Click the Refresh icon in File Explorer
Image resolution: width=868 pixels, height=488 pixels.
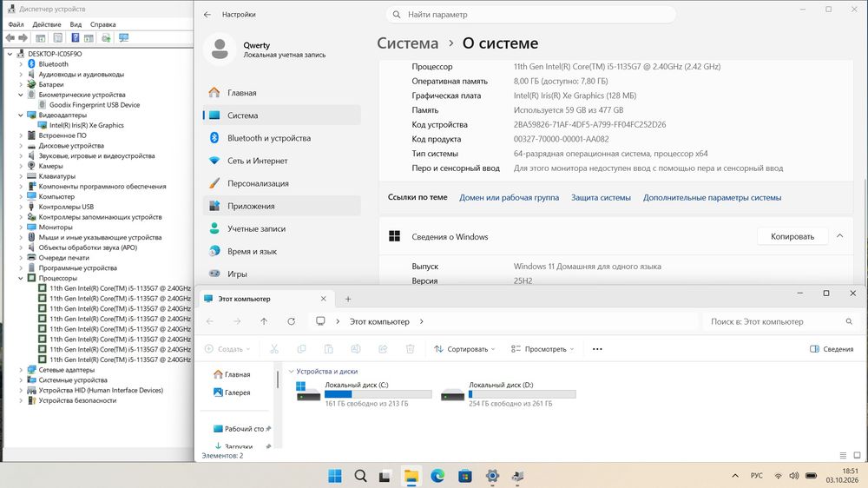point(291,321)
